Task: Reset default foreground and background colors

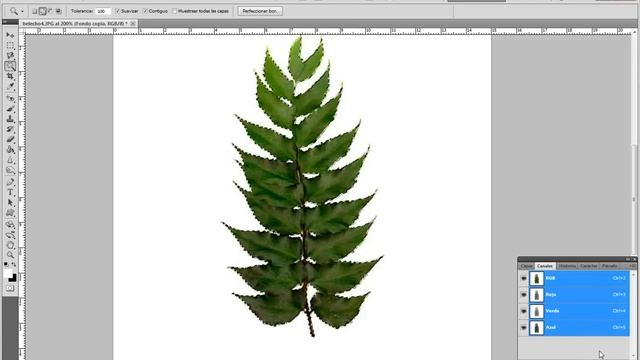Action: [x=6, y=264]
